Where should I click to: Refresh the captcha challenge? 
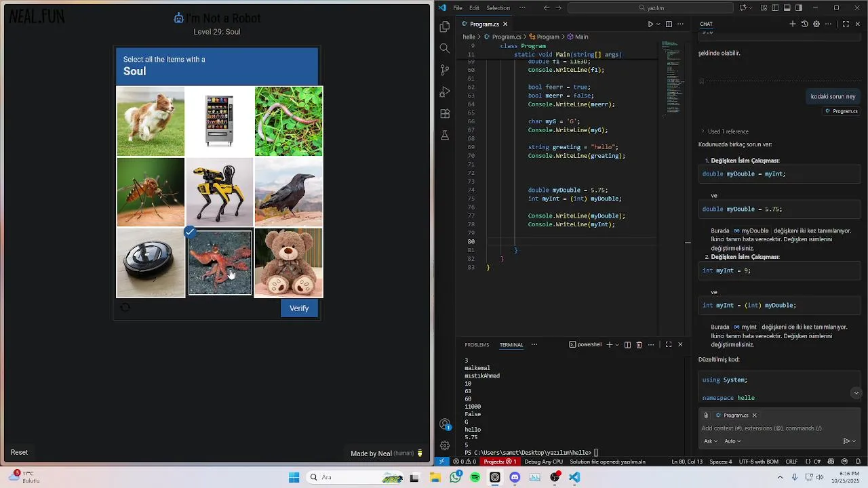pyautogui.click(x=125, y=307)
